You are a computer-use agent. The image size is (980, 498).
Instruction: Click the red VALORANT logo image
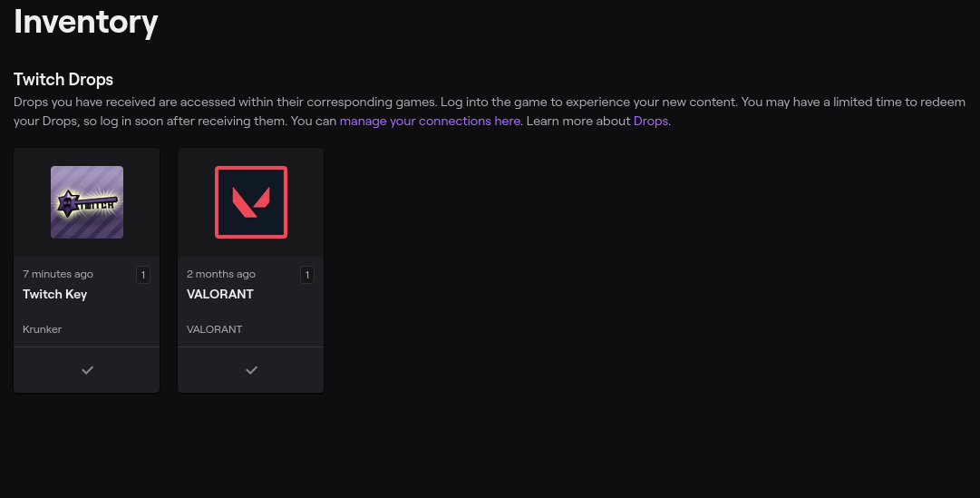[250, 202]
